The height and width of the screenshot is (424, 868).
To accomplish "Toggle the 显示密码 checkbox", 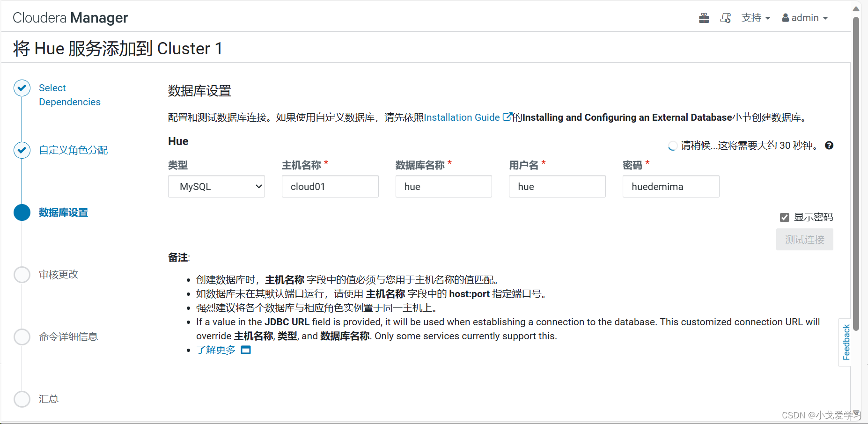I will pos(785,217).
